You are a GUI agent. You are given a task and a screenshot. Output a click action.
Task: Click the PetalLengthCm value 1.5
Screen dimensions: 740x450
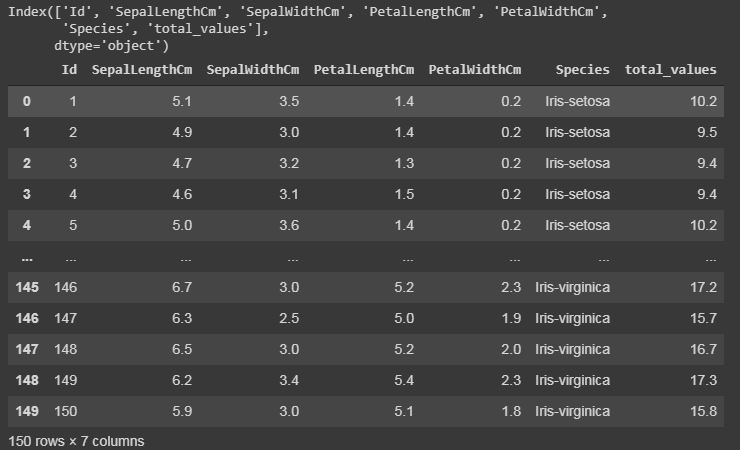pos(404,194)
